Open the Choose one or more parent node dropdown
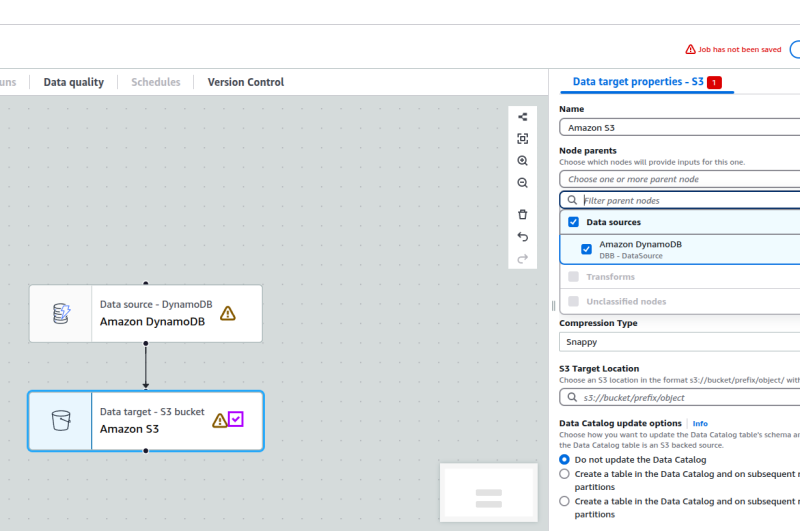Viewport: 800px width, 531px height. [x=680, y=179]
